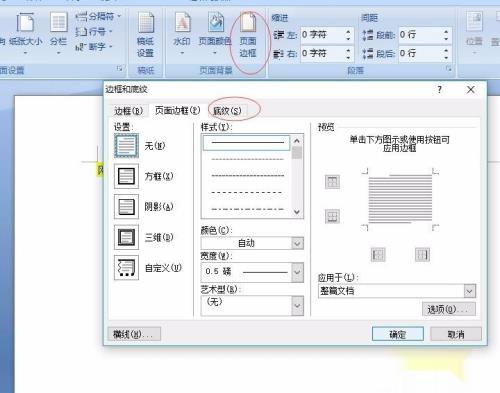Click the style list scroll-up arrow

[x=297, y=141]
